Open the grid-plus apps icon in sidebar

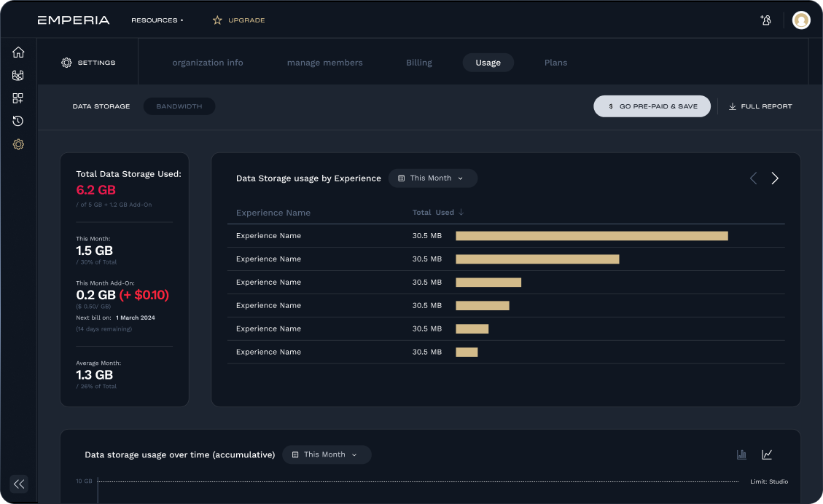pyautogui.click(x=18, y=98)
